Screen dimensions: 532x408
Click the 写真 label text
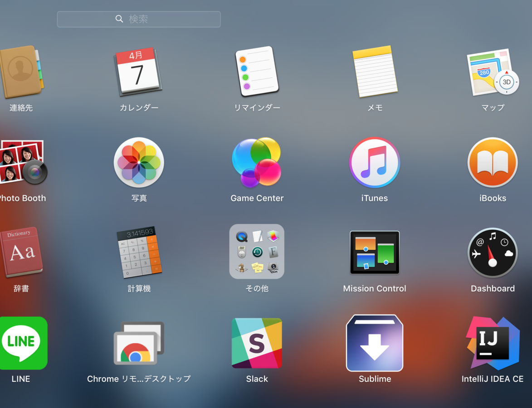coord(139,198)
